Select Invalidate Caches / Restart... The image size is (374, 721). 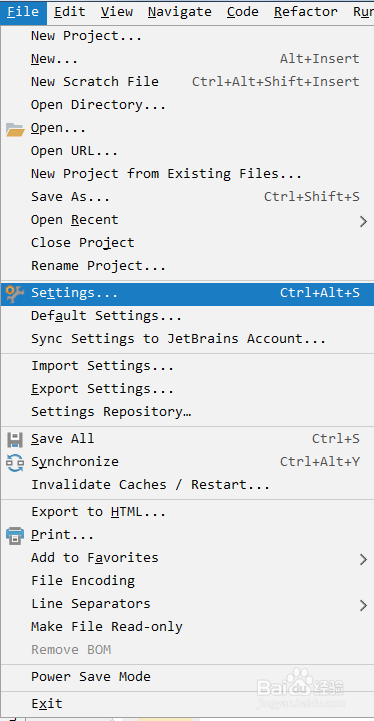[187, 485]
